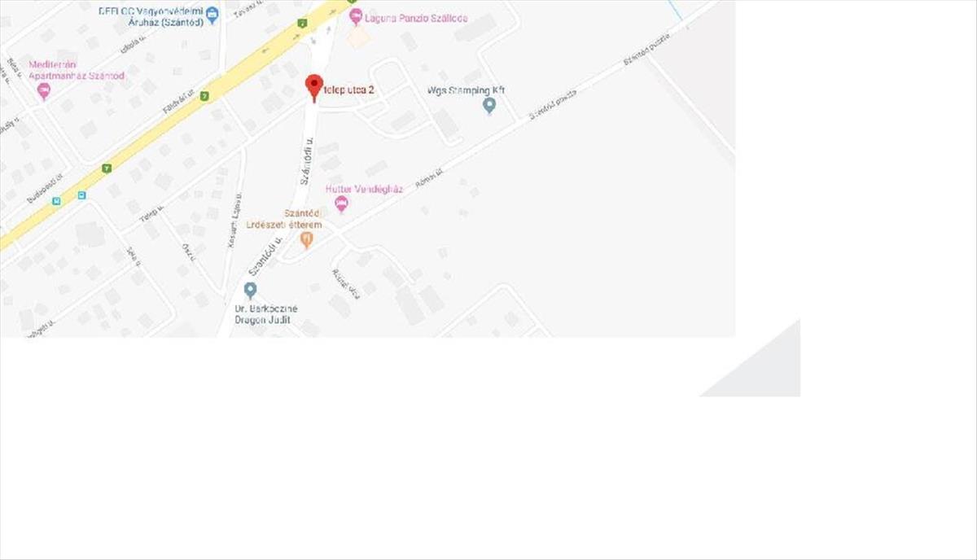This screenshot has width=977, height=560.
Task: Open the Hutter Vendégház lodging icon
Action: (x=341, y=203)
